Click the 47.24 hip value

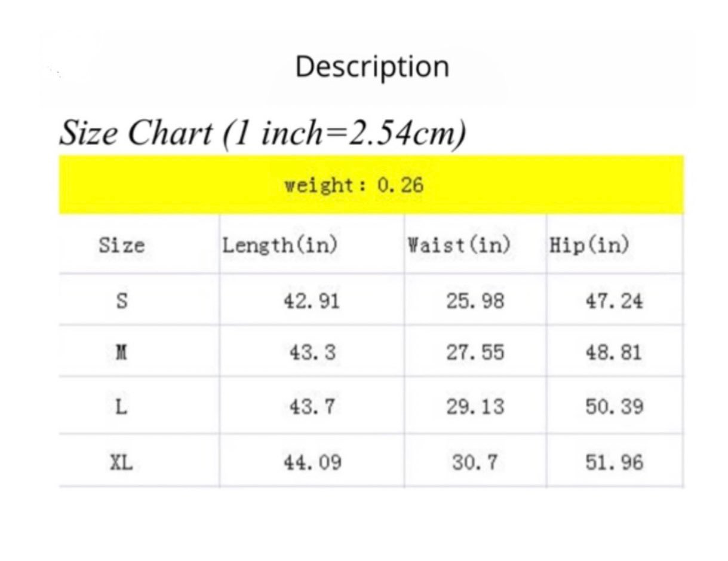pyautogui.click(x=615, y=301)
